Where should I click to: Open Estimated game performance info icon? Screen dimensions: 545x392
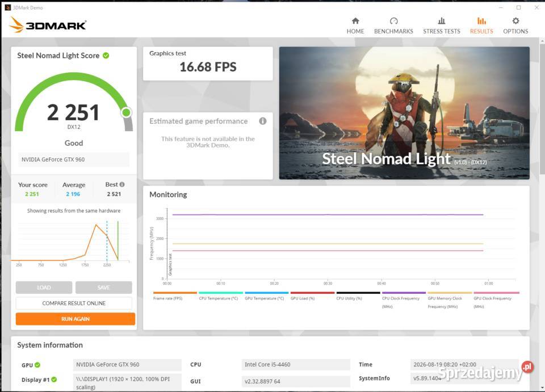tap(263, 121)
